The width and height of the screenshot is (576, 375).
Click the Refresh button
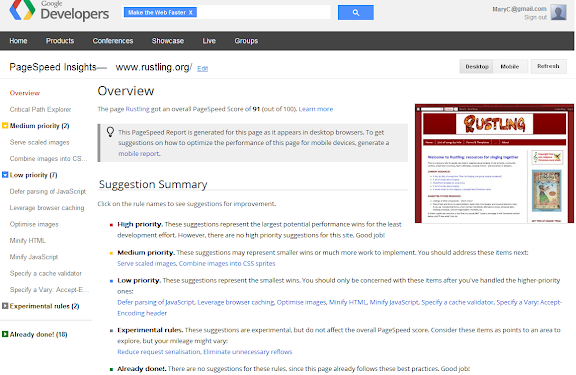click(548, 66)
